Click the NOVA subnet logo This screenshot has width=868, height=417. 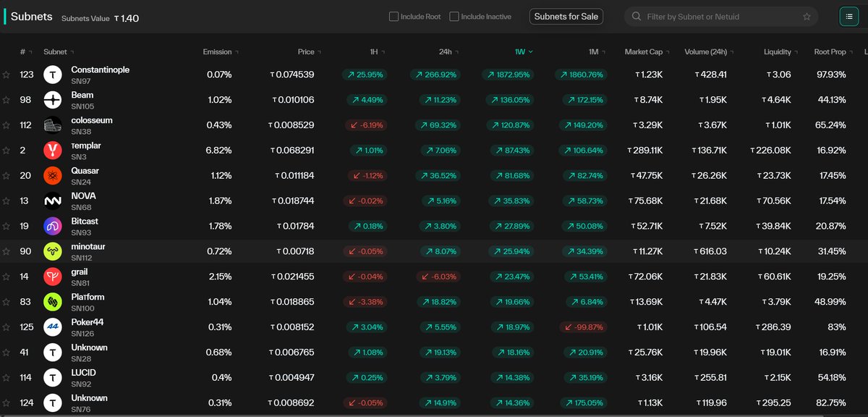click(53, 201)
